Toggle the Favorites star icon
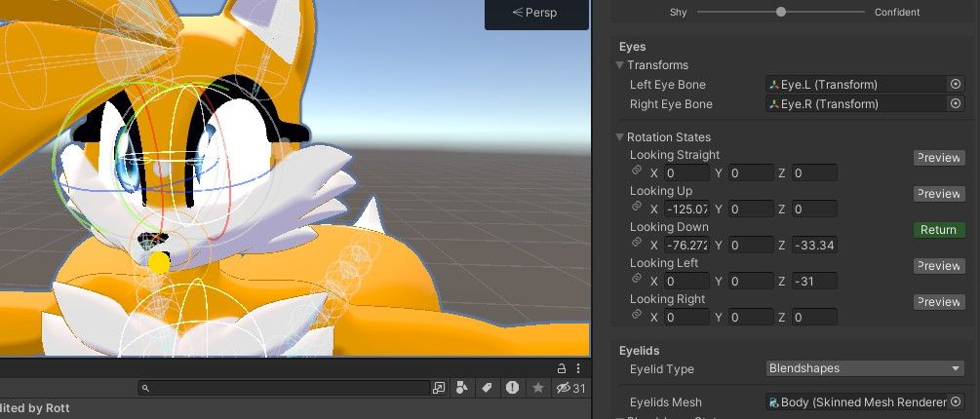The height and width of the screenshot is (419, 980). click(537, 388)
